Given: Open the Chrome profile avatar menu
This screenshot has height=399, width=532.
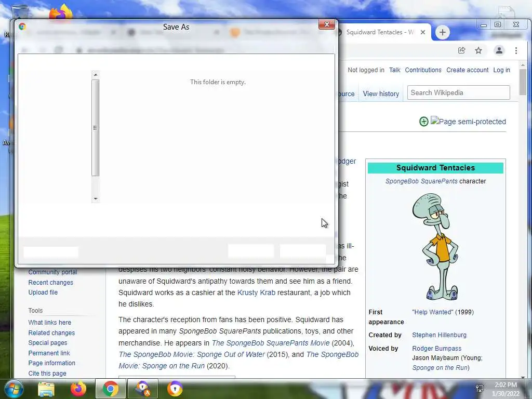Looking at the screenshot, I should point(499,50).
